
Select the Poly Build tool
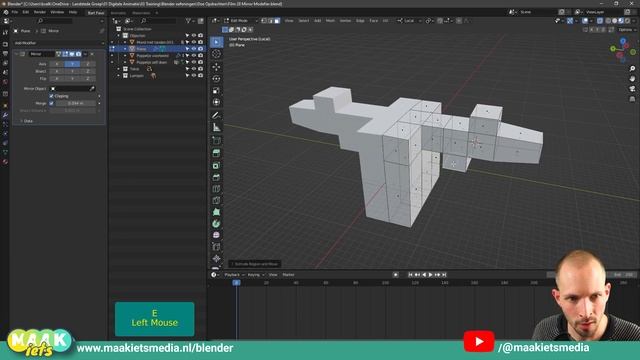pos(216,212)
